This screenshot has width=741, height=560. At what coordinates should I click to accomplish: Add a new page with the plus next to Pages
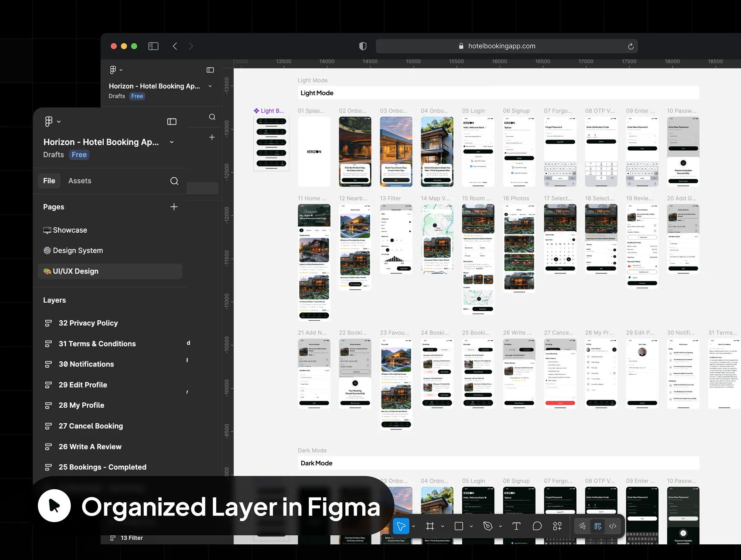174,207
